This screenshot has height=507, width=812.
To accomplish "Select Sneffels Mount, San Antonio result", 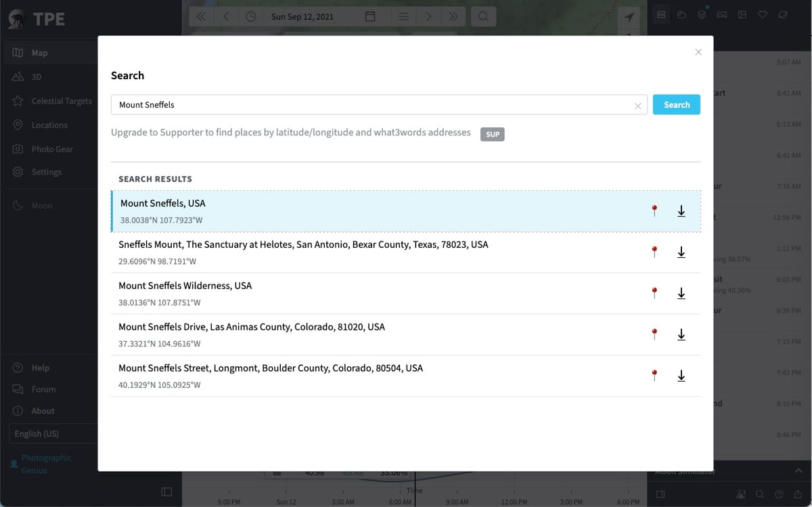I will coord(406,252).
